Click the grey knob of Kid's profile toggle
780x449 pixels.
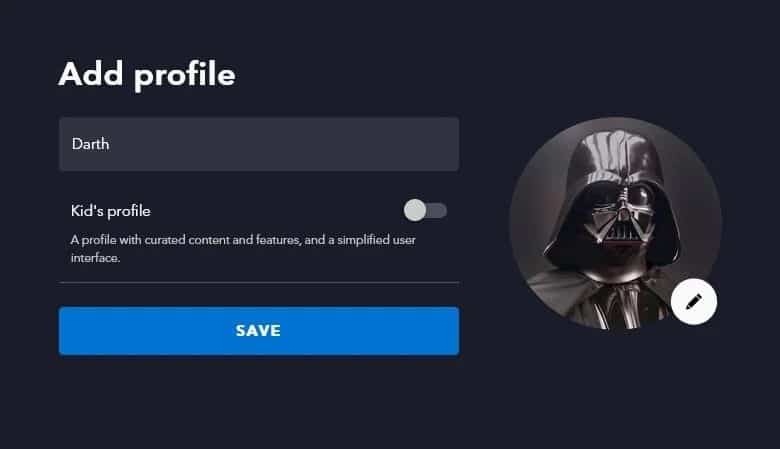coord(414,210)
